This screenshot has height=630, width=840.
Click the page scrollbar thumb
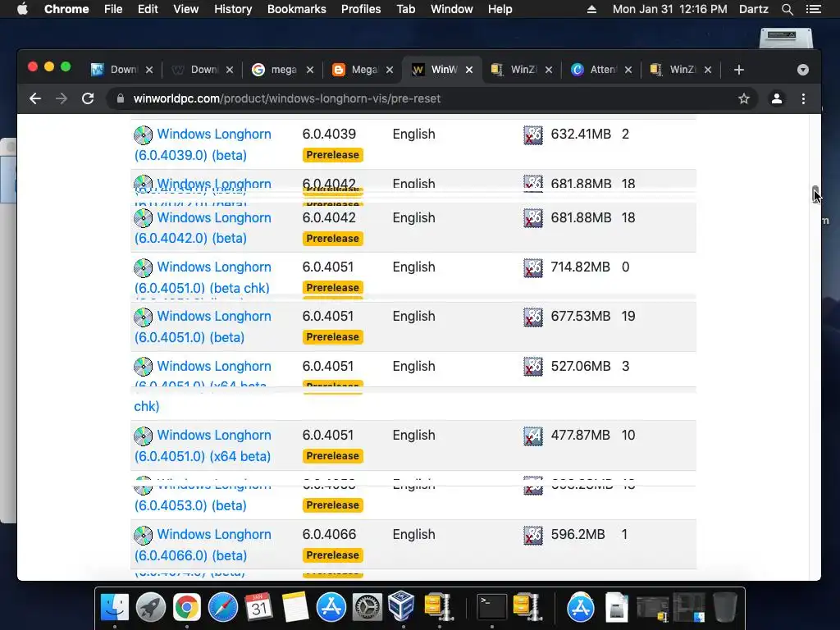pos(815,194)
